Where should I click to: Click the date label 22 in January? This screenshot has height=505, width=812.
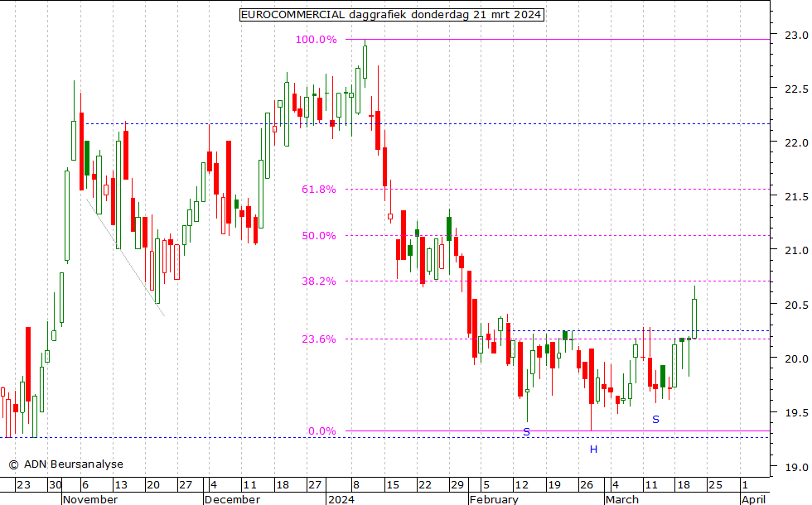coord(424,485)
